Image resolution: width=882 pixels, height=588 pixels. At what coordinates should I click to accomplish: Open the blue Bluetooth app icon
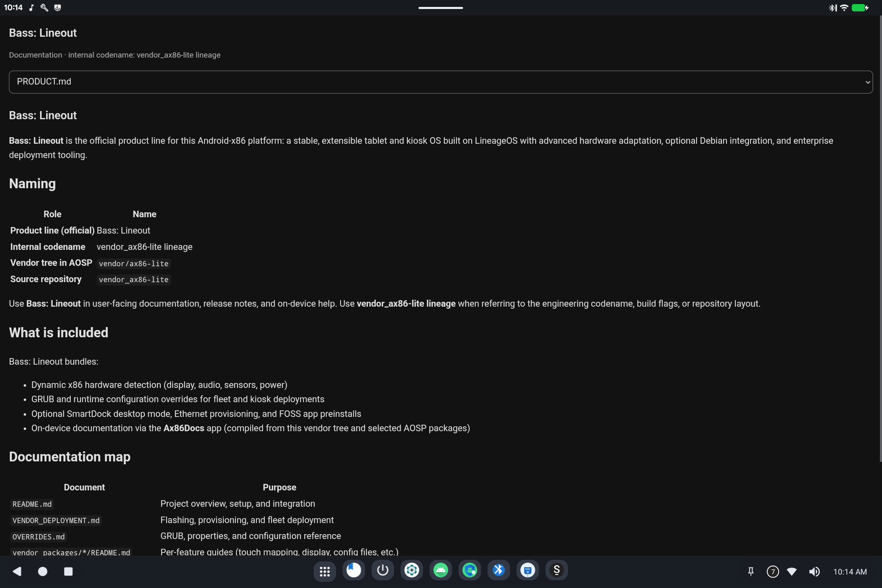click(499, 571)
